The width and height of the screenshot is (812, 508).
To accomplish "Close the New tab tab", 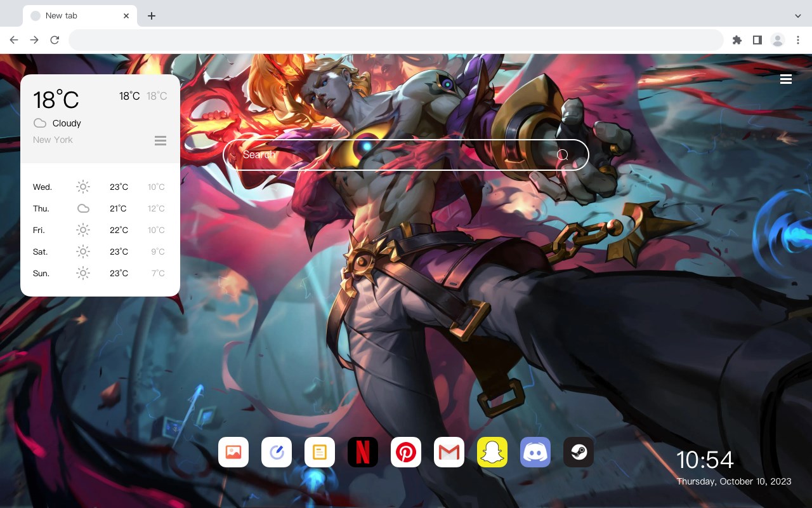I will (x=126, y=16).
